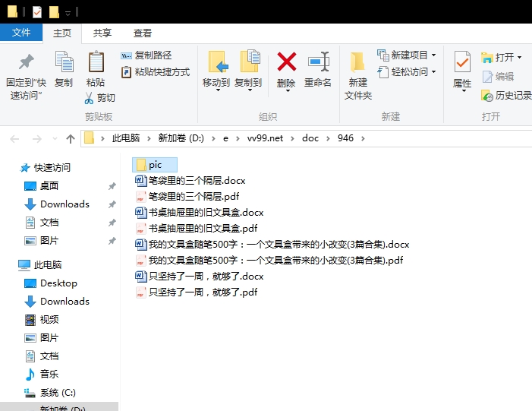Select 我的文具盒随笔500字 合集 docx file
532x411 pixels.
[x=272, y=244]
